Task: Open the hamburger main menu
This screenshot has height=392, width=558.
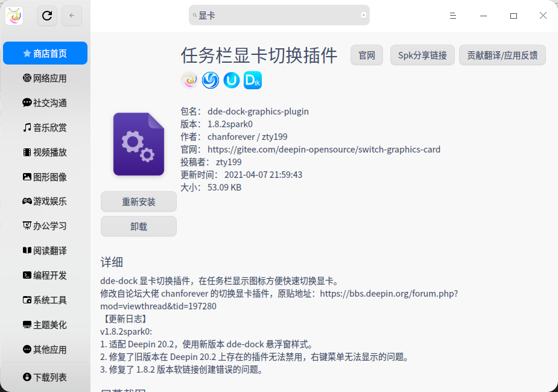Action: click(452, 16)
